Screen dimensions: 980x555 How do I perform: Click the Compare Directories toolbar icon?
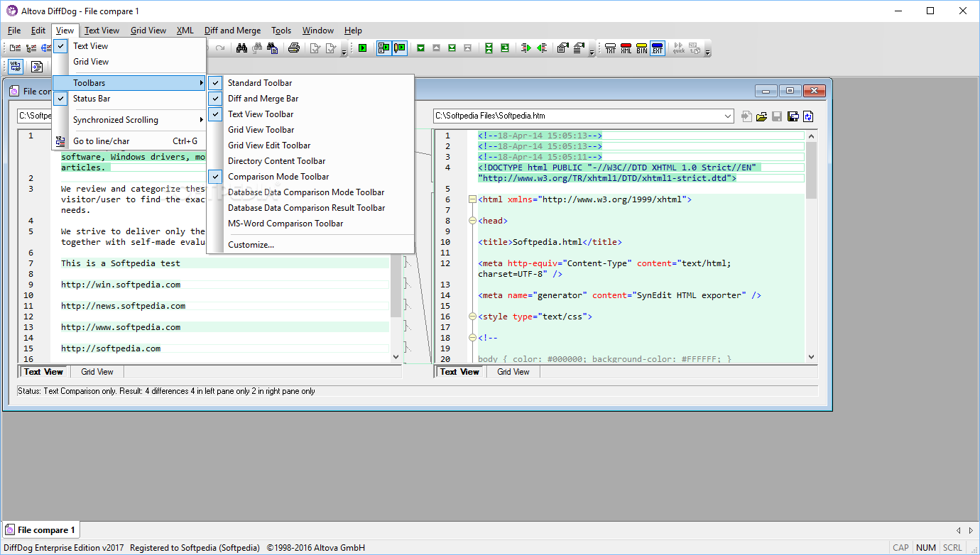pyautogui.click(x=31, y=48)
